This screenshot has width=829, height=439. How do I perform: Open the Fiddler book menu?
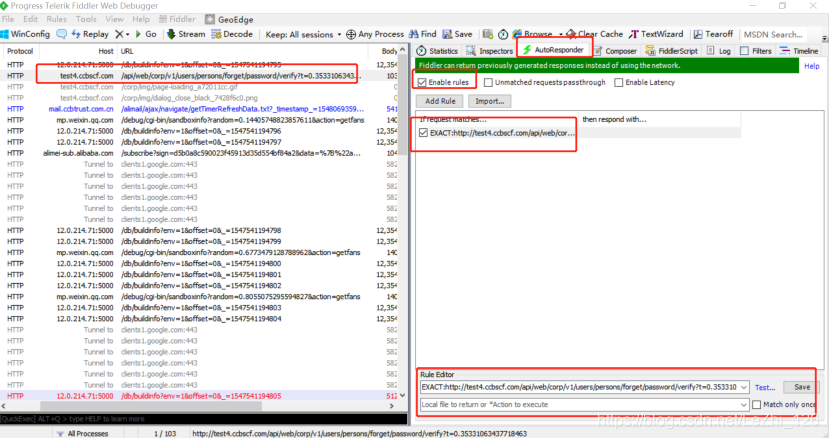177,19
